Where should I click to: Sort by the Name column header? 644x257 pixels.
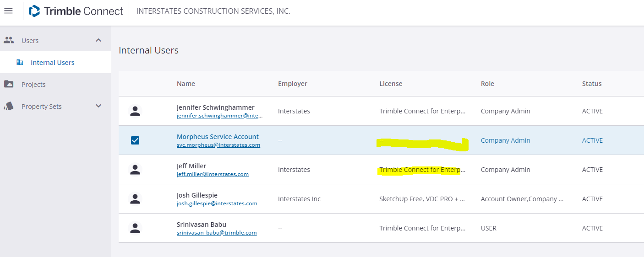(186, 84)
